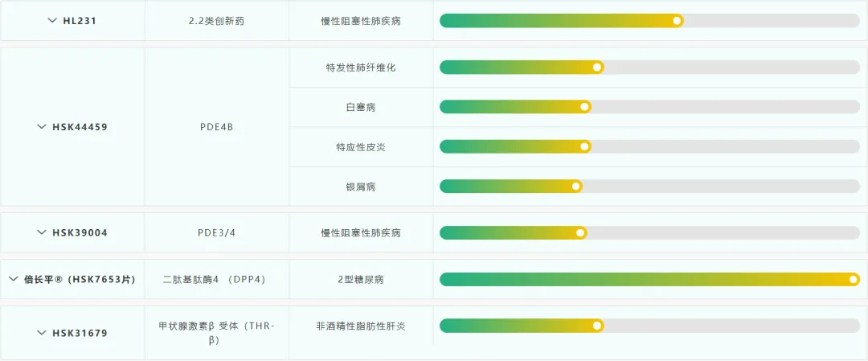Screen dimensions: 868x361
Task: Expand the 倍长平 (HSK7653片) chevron
Action: 14,279
